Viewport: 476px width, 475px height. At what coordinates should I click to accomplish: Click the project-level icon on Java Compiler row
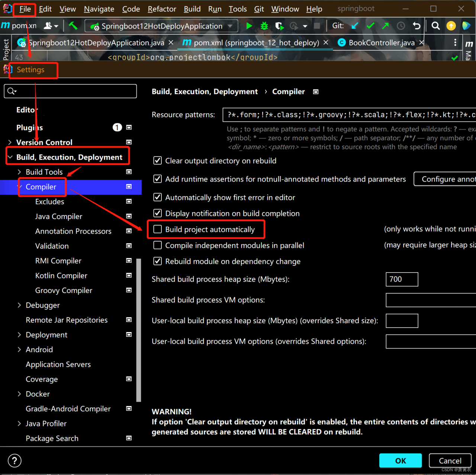pyautogui.click(x=129, y=216)
